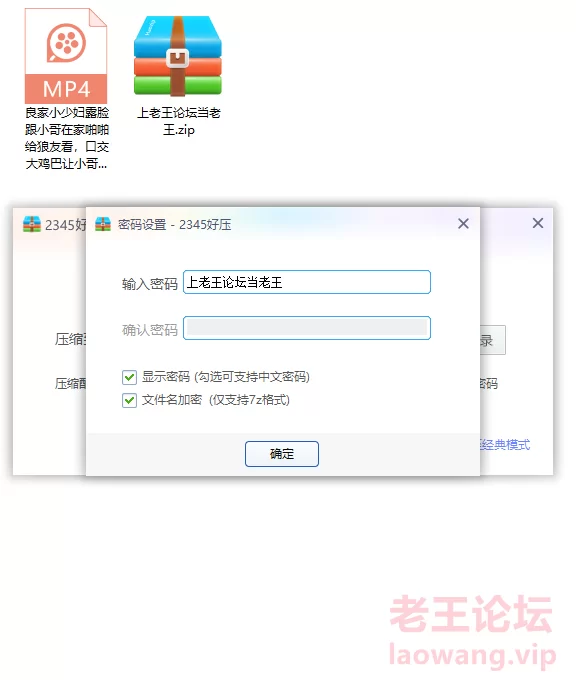Screen dimensions: 576x680
Task: Select the 上老王论坛当老王.zip archive icon
Action: click(178, 56)
